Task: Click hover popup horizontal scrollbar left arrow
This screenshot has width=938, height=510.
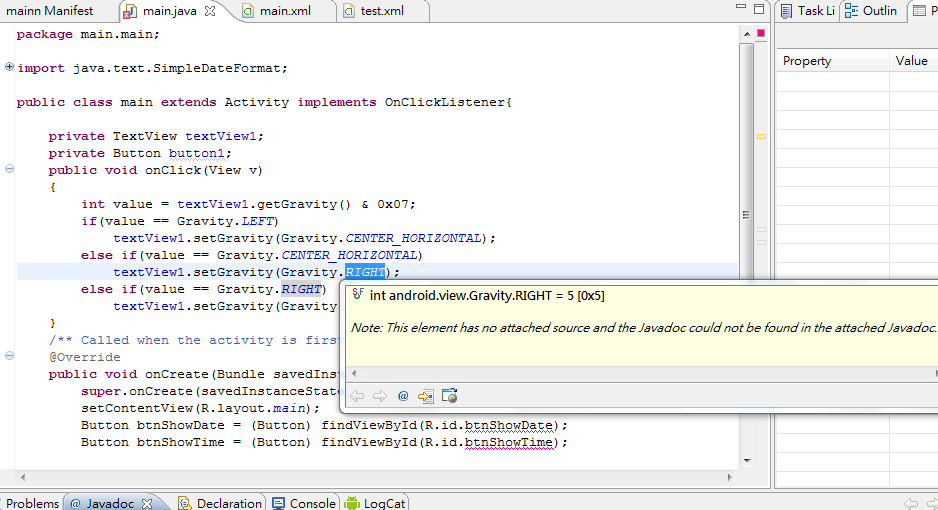Action: click(x=354, y=373)
